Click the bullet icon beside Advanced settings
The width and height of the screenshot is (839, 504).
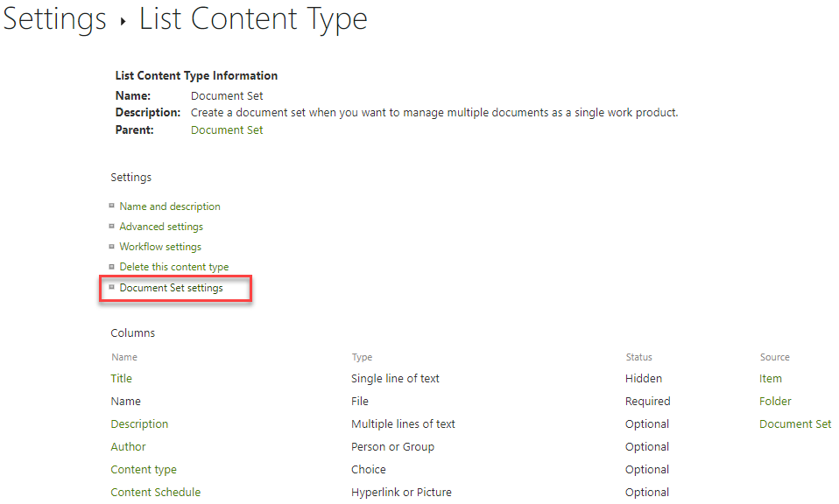(x=112, y=227)
